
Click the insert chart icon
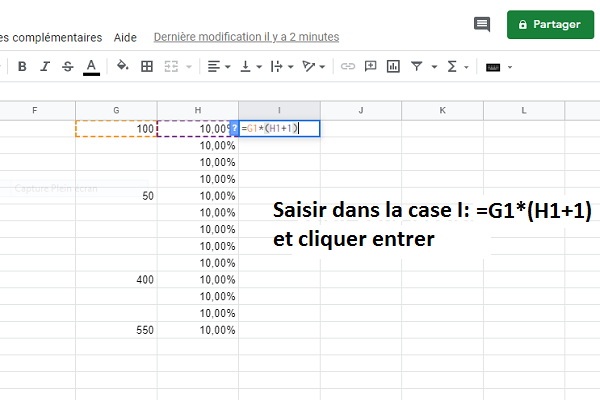394,67
